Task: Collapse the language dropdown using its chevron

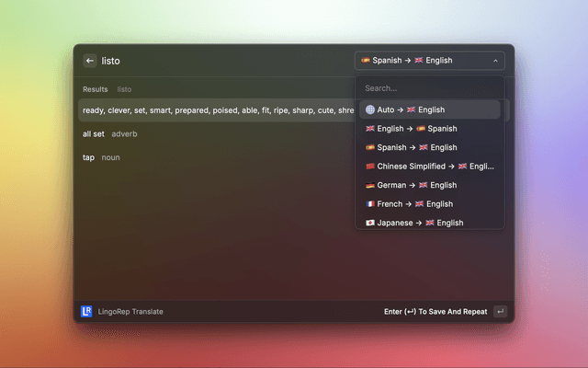Action: [496, 61]
